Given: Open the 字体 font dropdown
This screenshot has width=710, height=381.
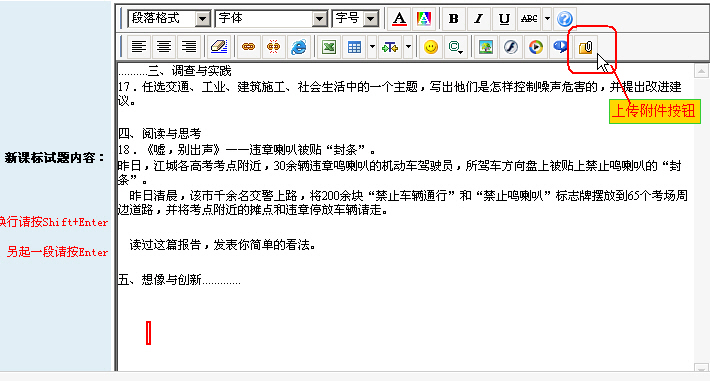Looking at the screenshot, I should pyautogui.click(x=271, y=19).
